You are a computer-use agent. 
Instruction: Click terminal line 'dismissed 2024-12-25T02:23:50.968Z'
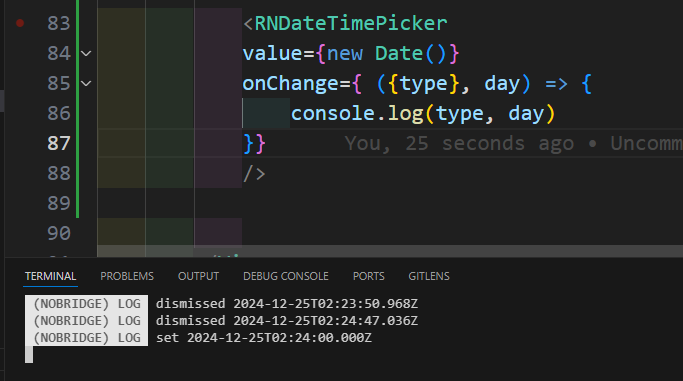pos(287,303)
